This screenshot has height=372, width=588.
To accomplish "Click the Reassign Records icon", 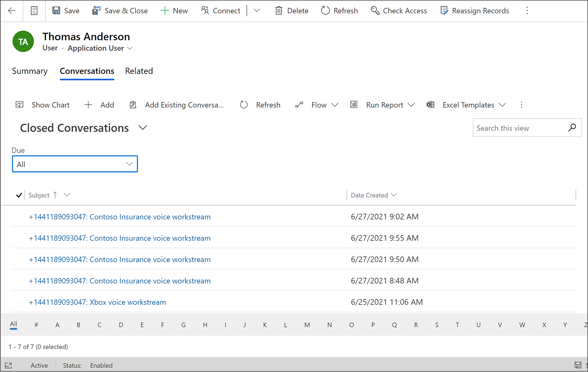I will (x=443, y=10).
